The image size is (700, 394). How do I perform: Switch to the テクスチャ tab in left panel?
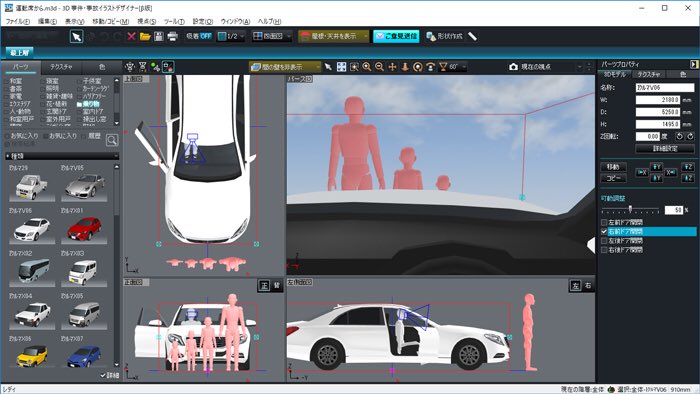(x=61, y=67)
